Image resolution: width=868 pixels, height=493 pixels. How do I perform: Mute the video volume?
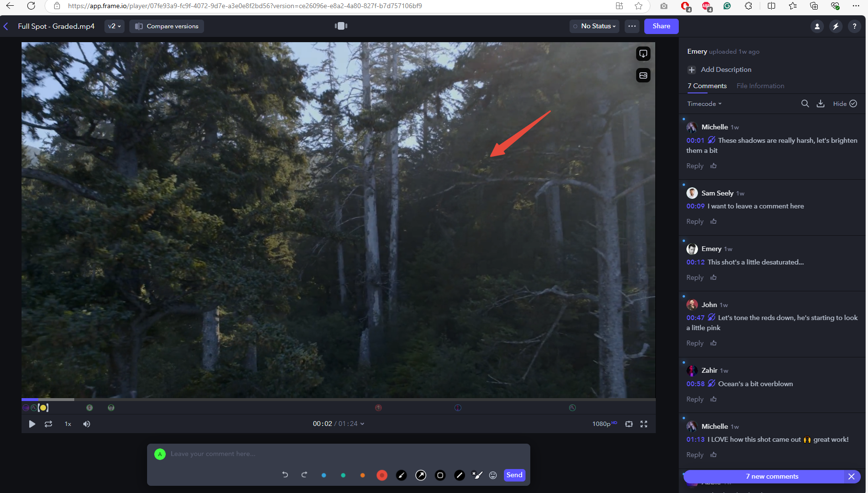(87, 424)
